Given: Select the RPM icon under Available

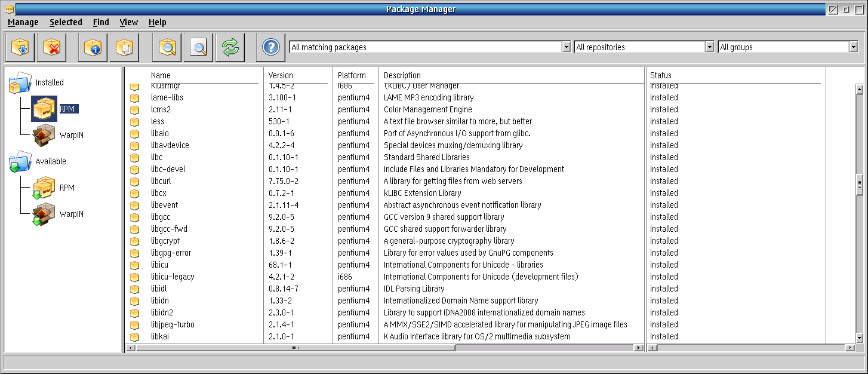Looking at the screenshot, I should pos(44,188).
